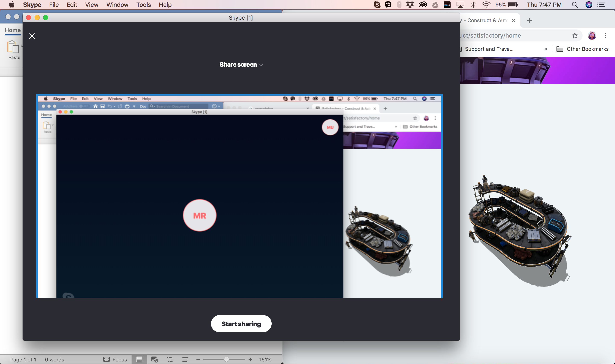615x364 pixels.
Task: Open the Tools menu in the menu bar
Action: pyautogui.click(x=143, y=5)
